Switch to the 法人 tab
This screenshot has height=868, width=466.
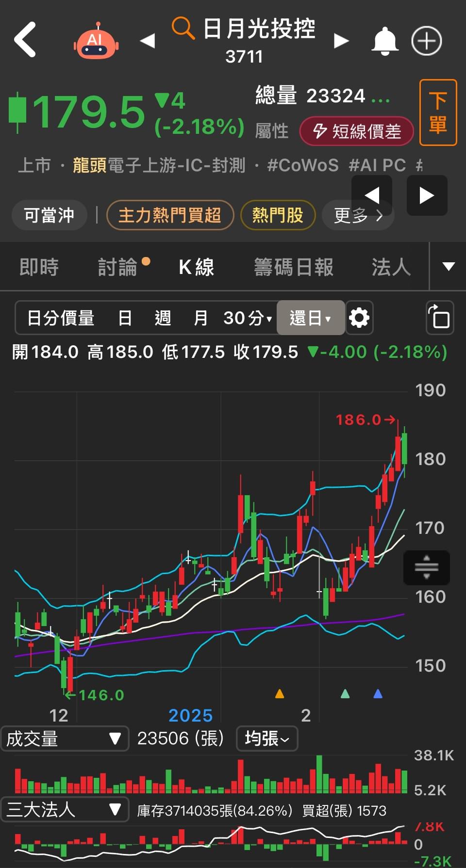point(391,267)
